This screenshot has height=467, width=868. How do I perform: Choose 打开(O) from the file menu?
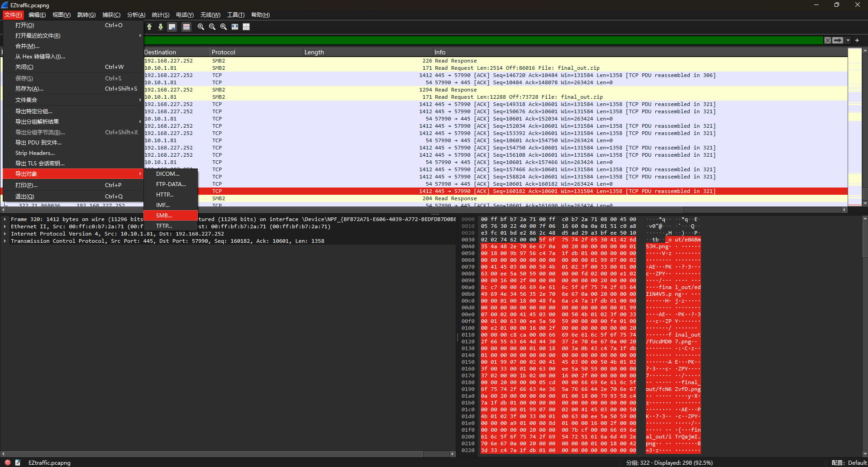tap(73, 25)
